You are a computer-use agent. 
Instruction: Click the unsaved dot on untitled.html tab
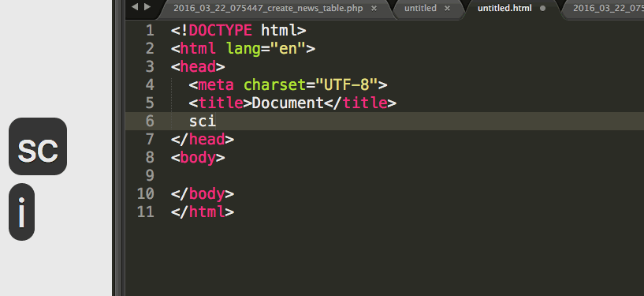(x=542, y=8)
